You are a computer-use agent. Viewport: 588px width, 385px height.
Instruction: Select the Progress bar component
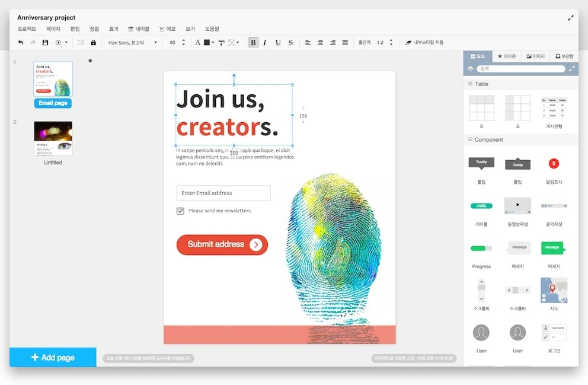(481, 248)
